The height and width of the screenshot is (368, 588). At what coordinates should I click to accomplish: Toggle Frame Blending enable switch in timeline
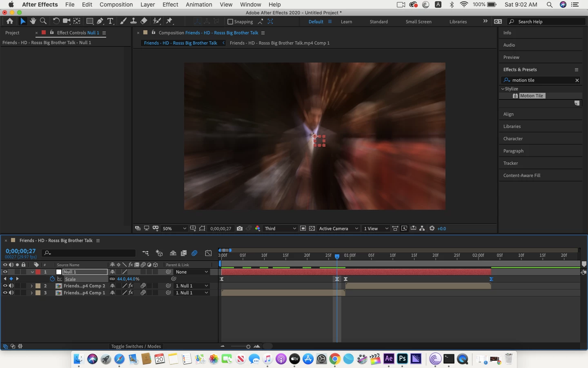[x=184, y=254]
